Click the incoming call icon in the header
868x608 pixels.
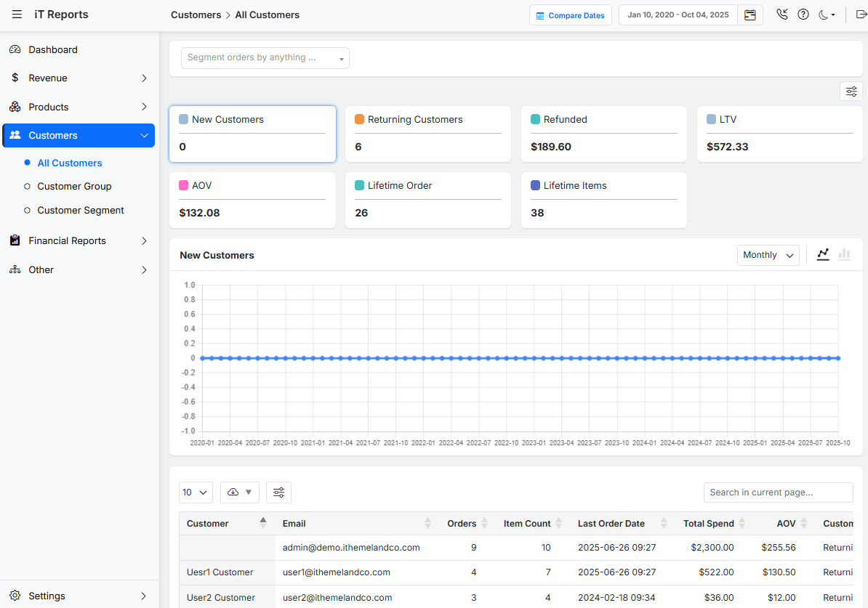(x=782, y=14)
